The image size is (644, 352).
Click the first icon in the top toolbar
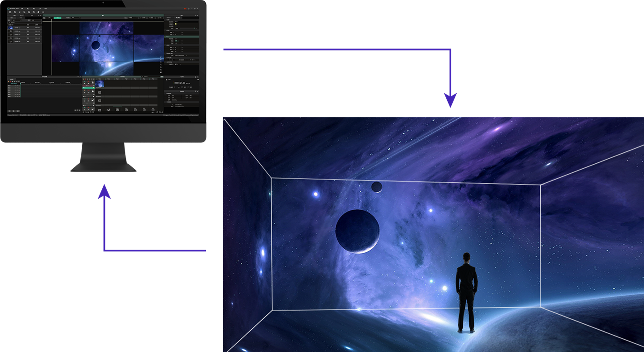pyautogui.click(x=10, y=12)
